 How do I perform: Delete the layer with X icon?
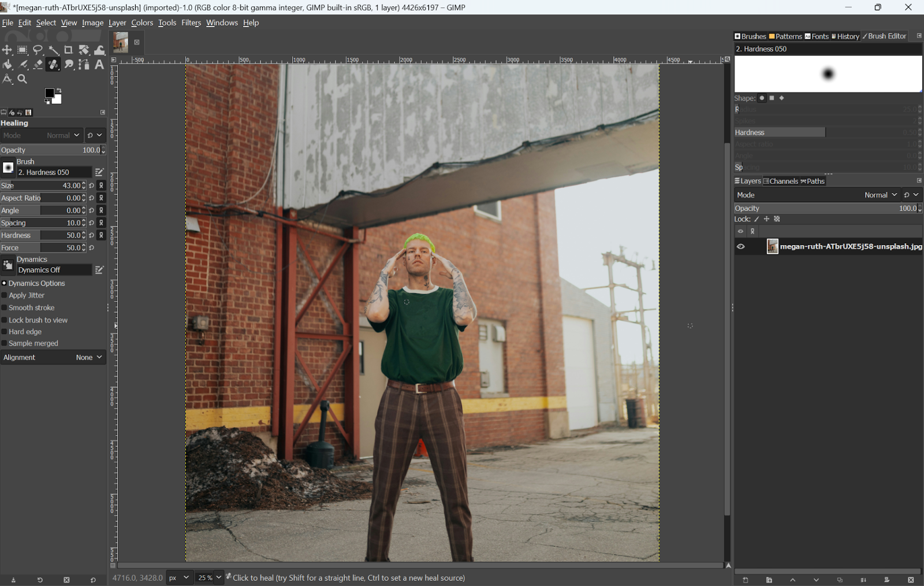pos(911,580)
